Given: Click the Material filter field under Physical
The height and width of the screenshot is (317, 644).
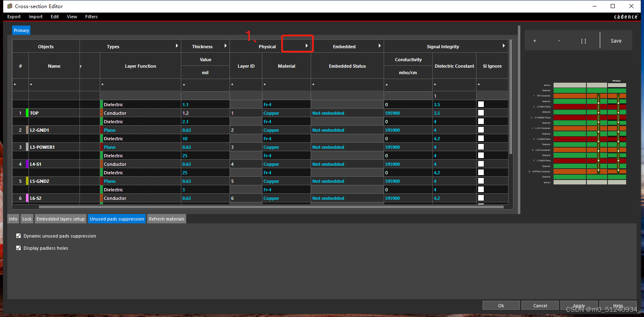Looking at the screenshot, I should tap(286, 85).
